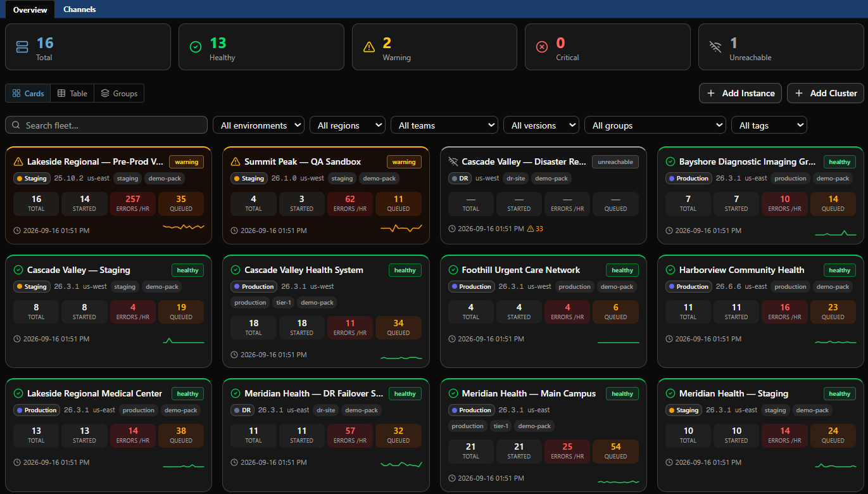Viewport: 868px width, 494px height.
Task: Open the Meridian Health — Main Campus title
Action: click(529, 393)
